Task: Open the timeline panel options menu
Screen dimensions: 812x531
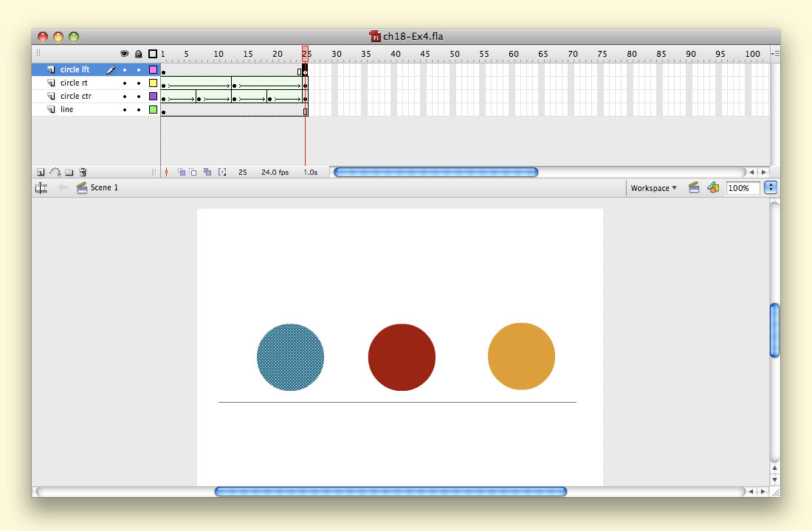Action: pos(774,54)
